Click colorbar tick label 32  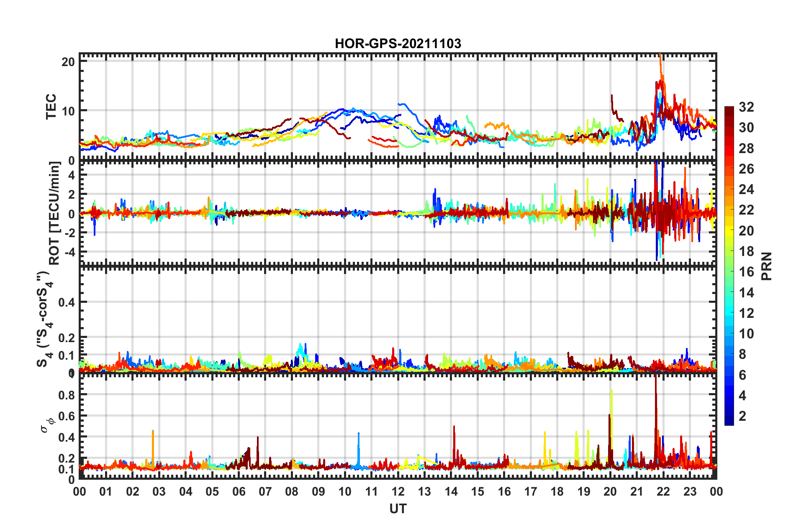pos(746,107)
